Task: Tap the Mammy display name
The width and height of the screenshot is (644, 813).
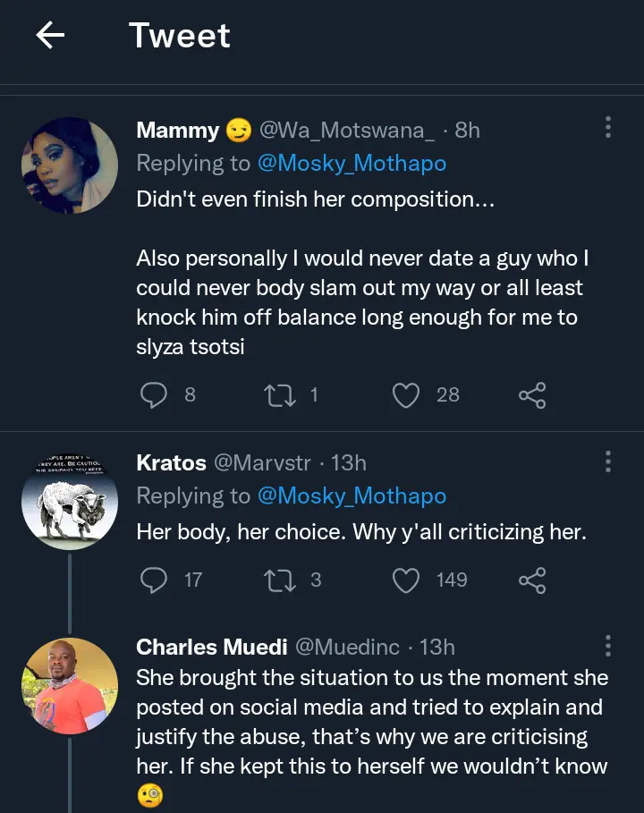Action: (177, 130)
